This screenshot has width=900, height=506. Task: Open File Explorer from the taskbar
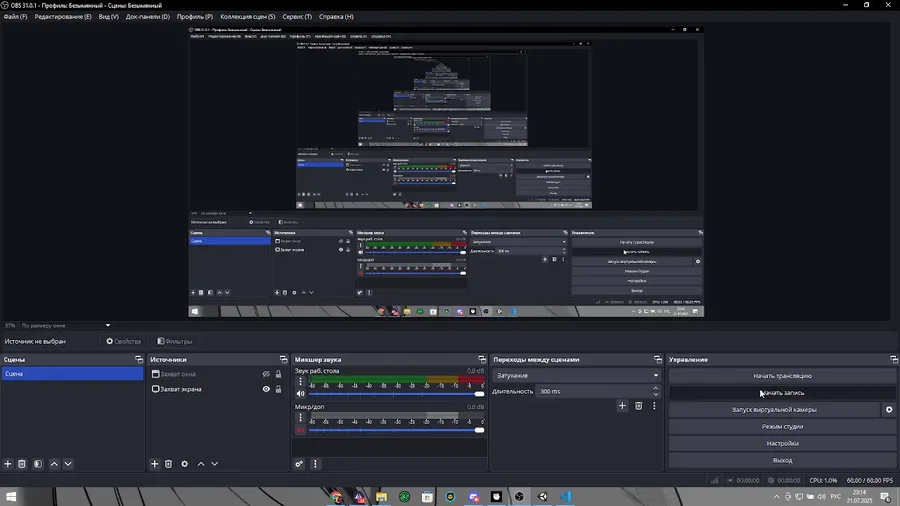pyautogui.click(x=382, y=496)
